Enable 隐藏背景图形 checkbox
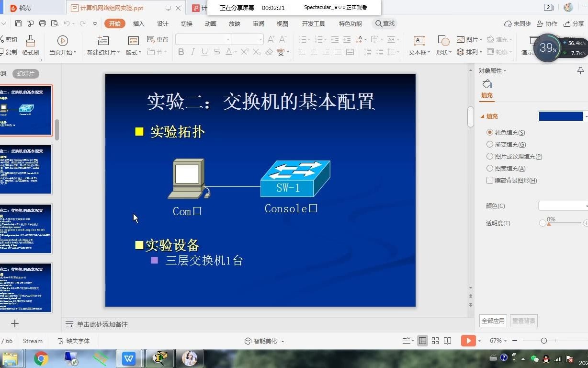Screen dimensions: 588x368 490,180
